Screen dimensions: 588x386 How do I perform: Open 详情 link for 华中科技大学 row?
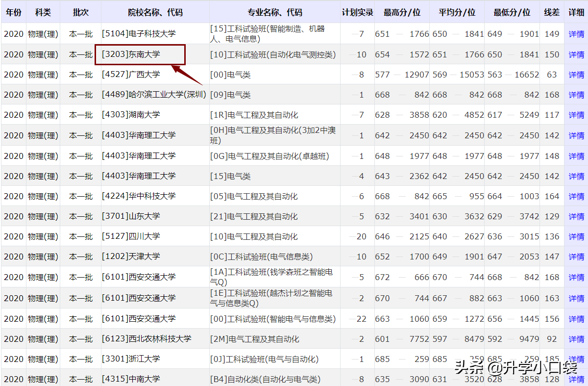576,196
